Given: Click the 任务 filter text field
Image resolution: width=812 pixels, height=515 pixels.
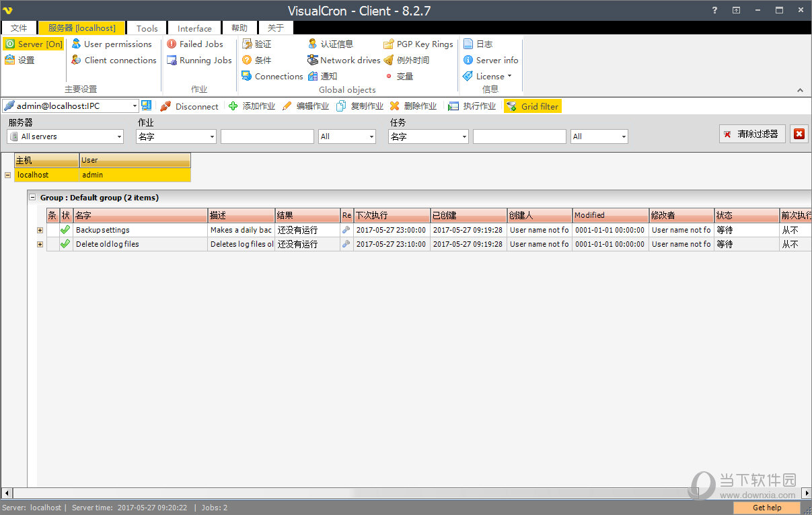Looking at the screenshot, I should [519, 136].
